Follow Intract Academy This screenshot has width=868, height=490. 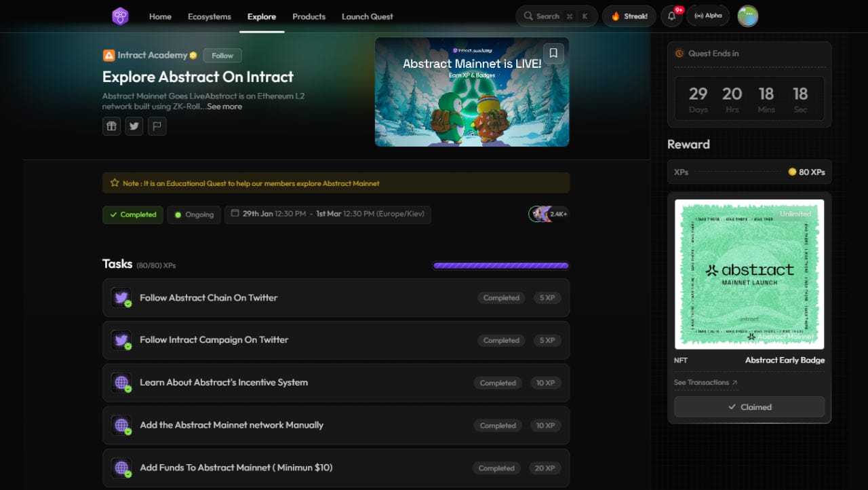(222, 56)
